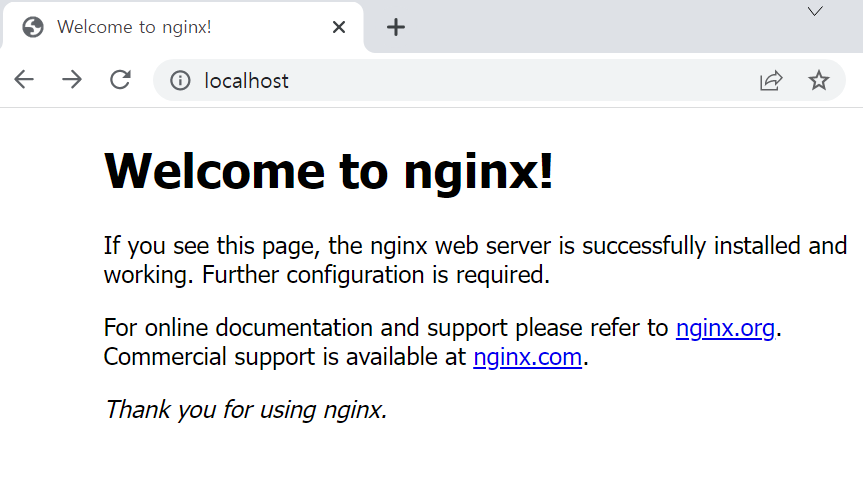Screen dimensions: 863x481
Task: Reload the localhost page
Action: 120,80
